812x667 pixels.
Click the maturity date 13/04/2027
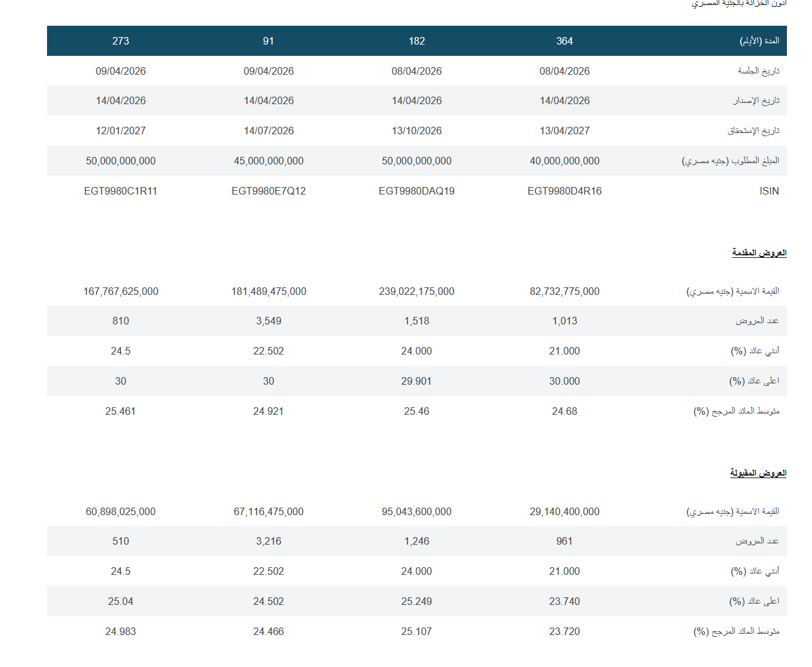[564, 131]
